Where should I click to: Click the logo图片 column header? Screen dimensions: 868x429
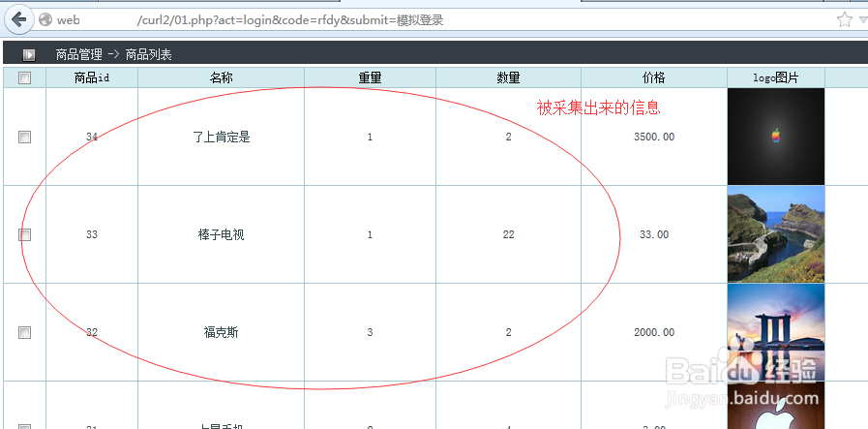(x=776, y=78)
